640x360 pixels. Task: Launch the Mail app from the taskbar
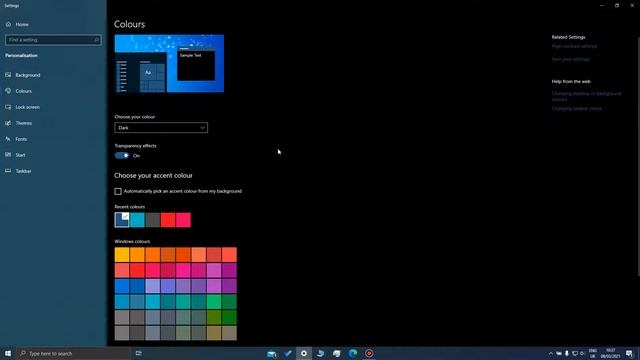click(x=271, y=353)
